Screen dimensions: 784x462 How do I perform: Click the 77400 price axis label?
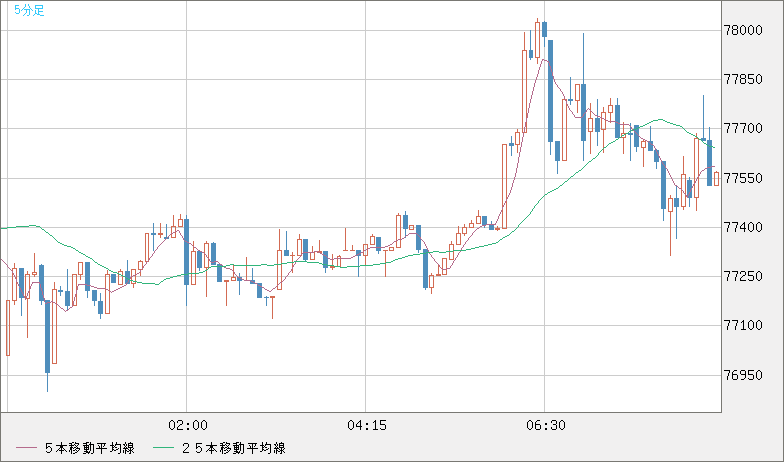click(x=744, y=228)
